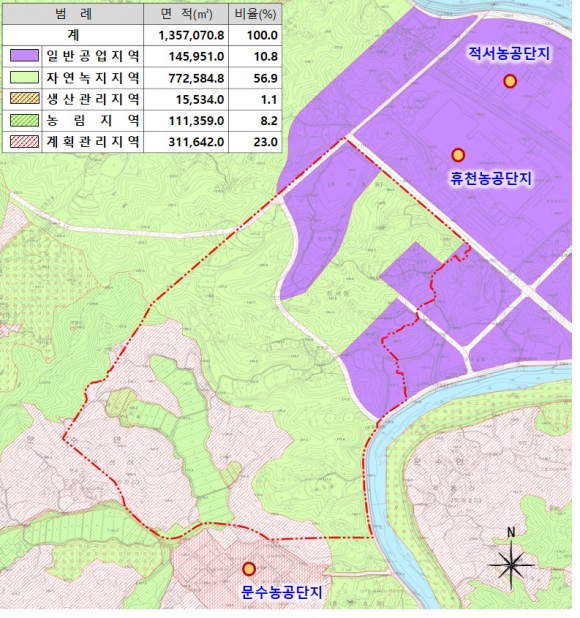Click the 일반공업지역 legend row label
Viewport: 580px width, 618px height.
point(93,56)
